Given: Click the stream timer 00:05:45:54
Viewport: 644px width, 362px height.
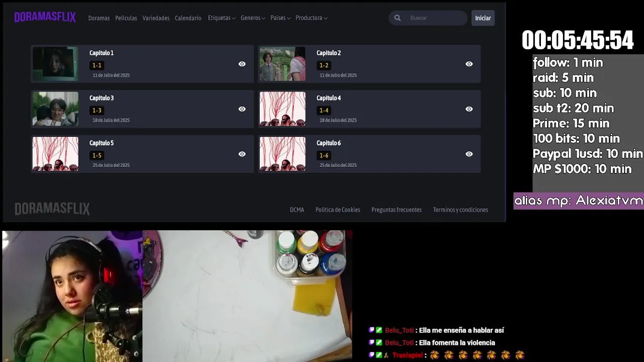Looking at the screenshot, I should 578,40.
